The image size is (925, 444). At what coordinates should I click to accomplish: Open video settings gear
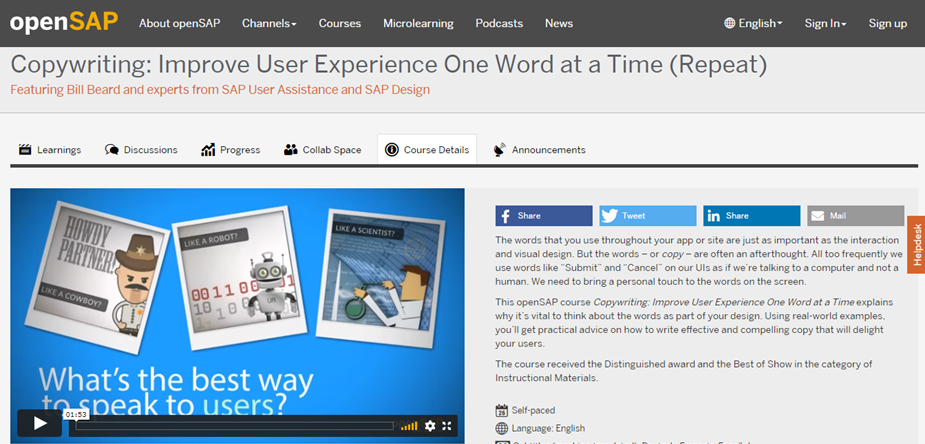[430, 425]
